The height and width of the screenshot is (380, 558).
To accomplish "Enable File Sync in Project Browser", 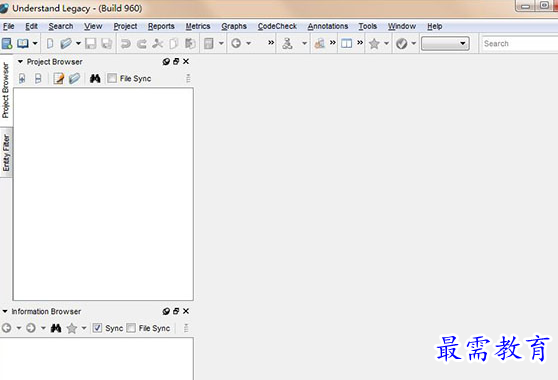I will click(x=112, y=78).
